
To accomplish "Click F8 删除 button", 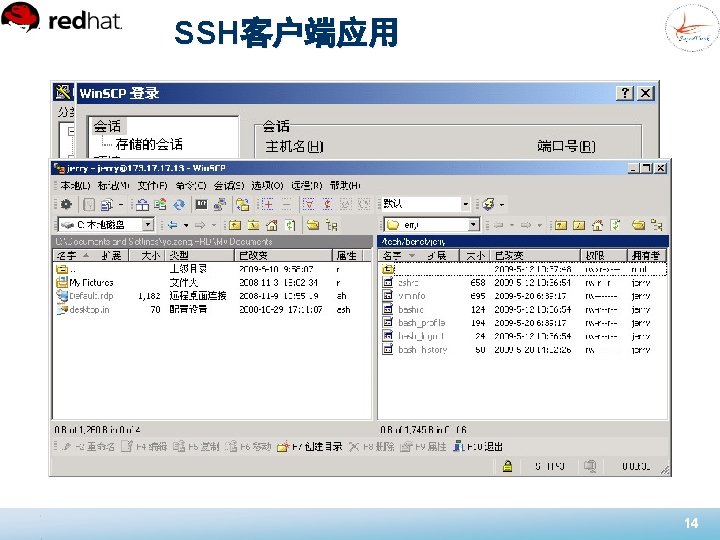I will point(371,446).
